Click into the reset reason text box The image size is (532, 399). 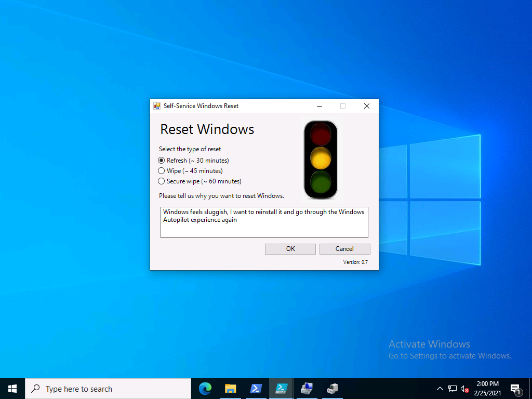264,222
